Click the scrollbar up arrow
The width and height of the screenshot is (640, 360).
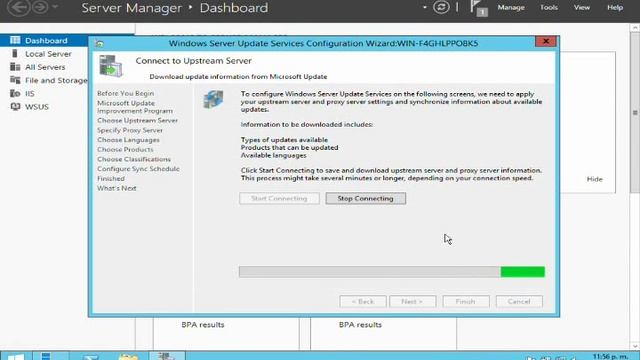pos(635,28)
